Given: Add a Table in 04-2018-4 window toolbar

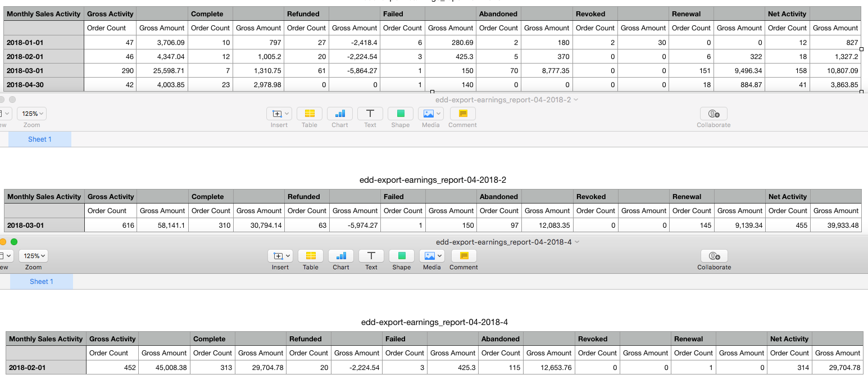Looking at the screenshot, I should [x=311, y=256].
